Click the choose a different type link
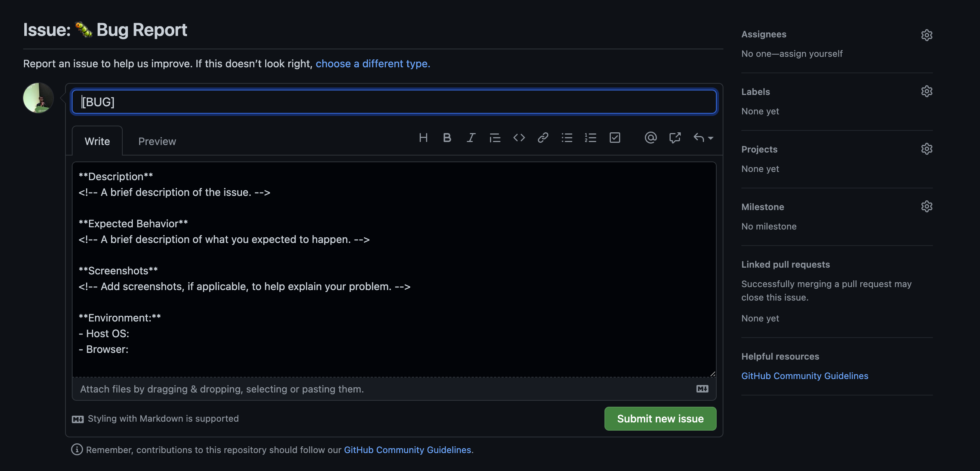 [373, 64]
